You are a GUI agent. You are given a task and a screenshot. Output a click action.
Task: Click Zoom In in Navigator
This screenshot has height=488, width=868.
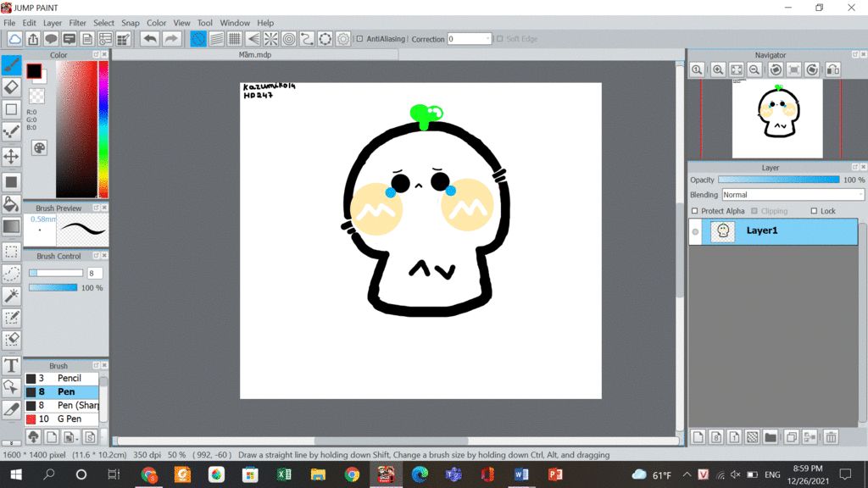pos(718,69)
